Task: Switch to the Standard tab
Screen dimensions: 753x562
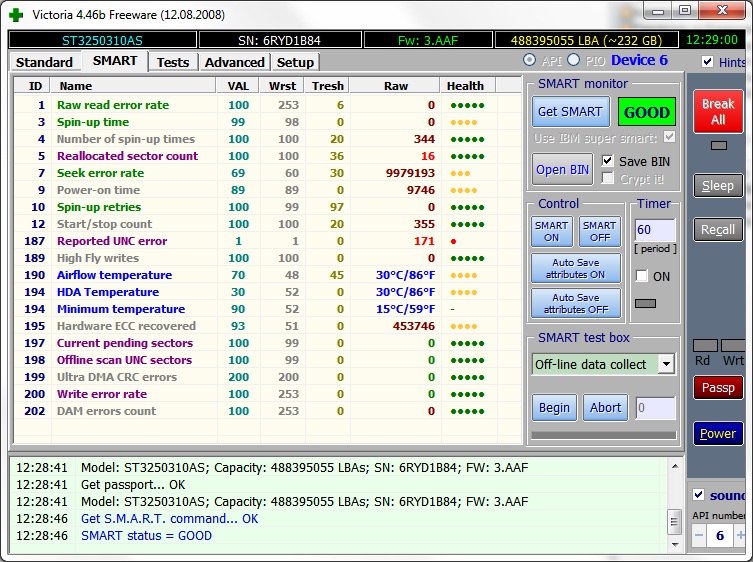Action: point(44,62)
